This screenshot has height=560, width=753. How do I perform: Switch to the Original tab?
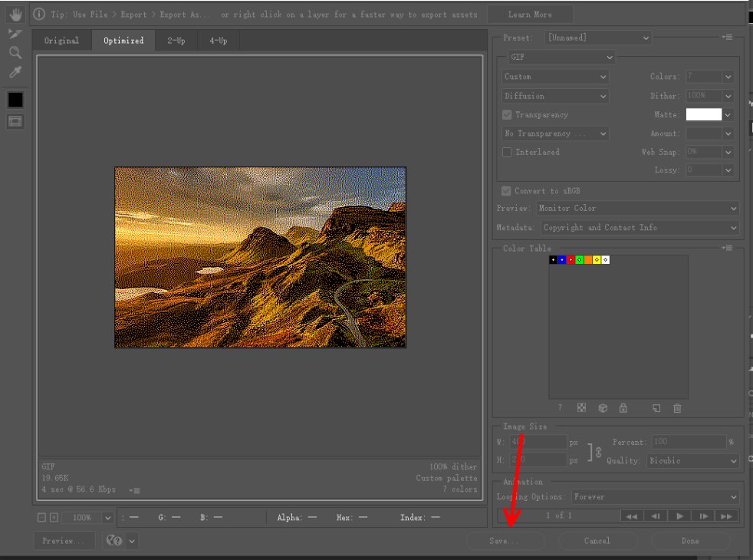(x=61, y=41)
